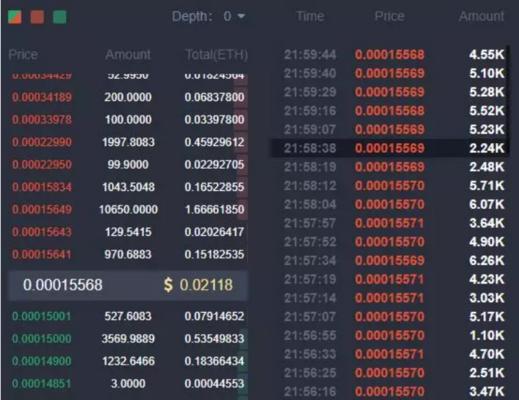This screenshot has width=519, height=400.
Task: Click the trade history scrollbar
Action: click(508, 100)
